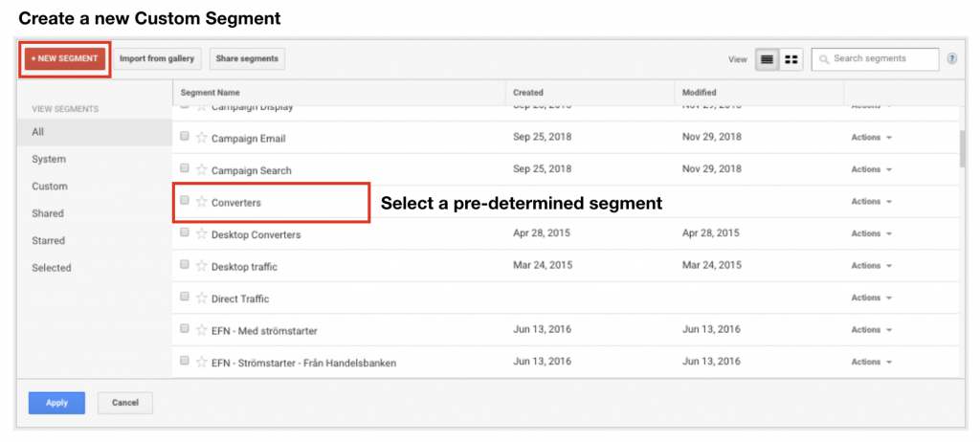Check the EFN - Med strömstarter checkbox
Image resolution: width=980 pixels, height=442 pixels.
[185, 329]
